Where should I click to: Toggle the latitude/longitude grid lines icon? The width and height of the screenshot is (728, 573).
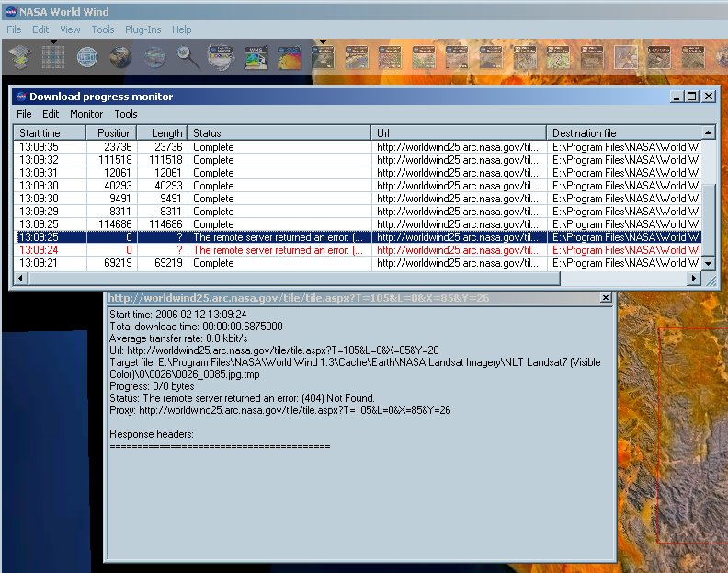click(x=53, y=58)
